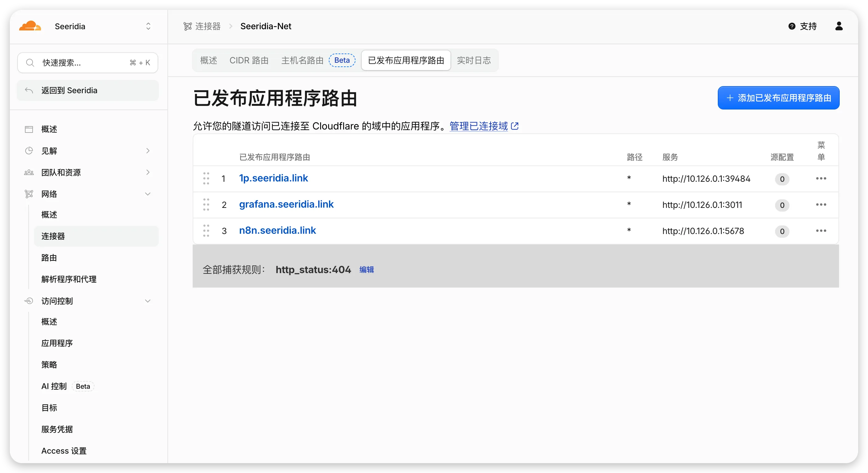Viewport: 868px width, 473px height.
Task: Open 路由 under 网络
Action: pyautogui.click(x=49, y=258)
